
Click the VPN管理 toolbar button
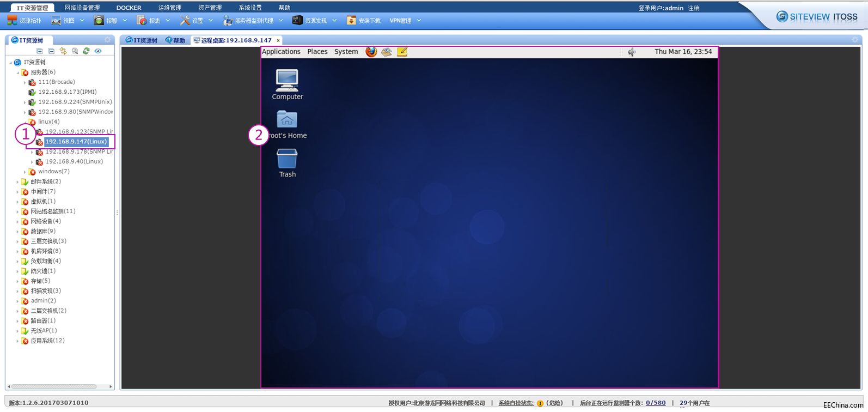tap(400, 21)
